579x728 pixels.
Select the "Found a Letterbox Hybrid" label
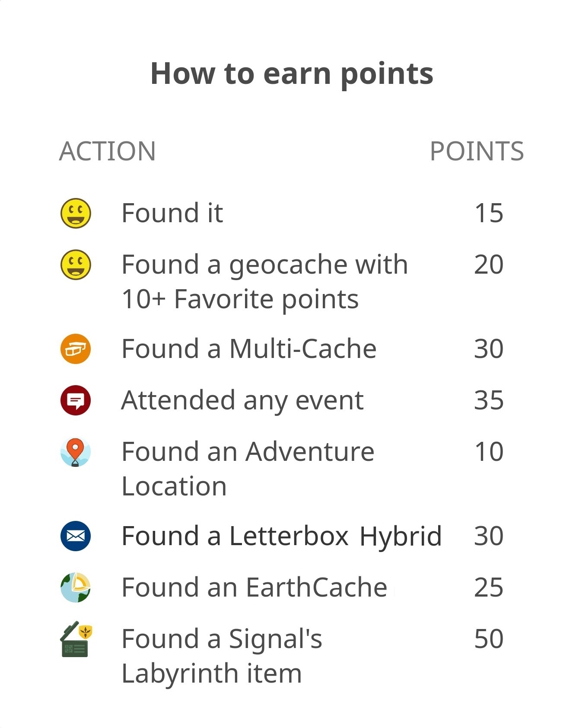point(281,536)
